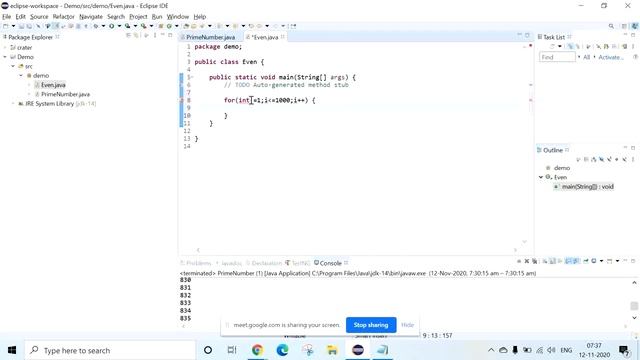Click the Save All toolbar icon
Image resolution: width=640 pixels, height=360 pixels.
pos(29,26)
